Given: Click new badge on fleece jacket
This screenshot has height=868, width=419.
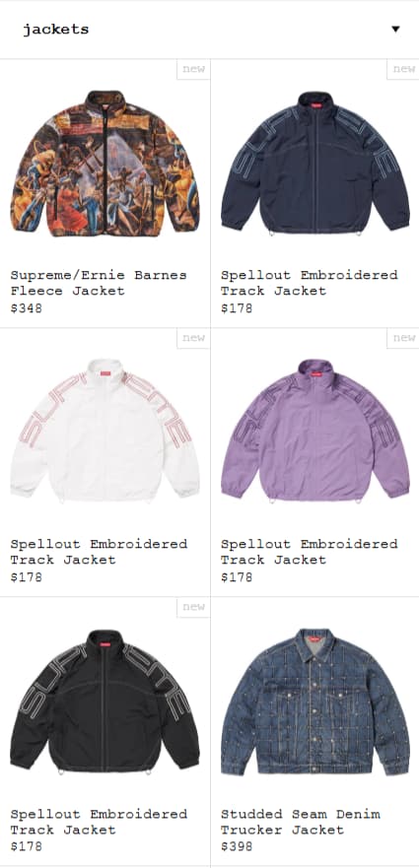Looking at the screenshot, I should coord(193,69).
